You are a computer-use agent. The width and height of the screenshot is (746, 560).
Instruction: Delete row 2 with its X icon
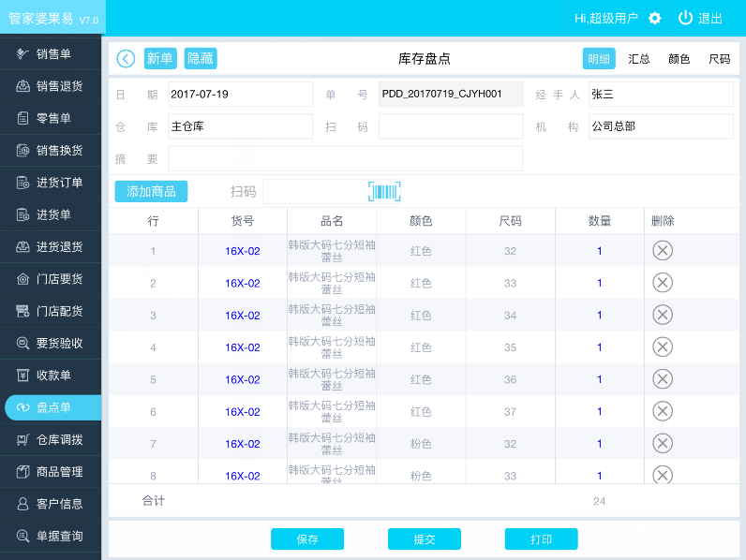click(x=663, y=283)
